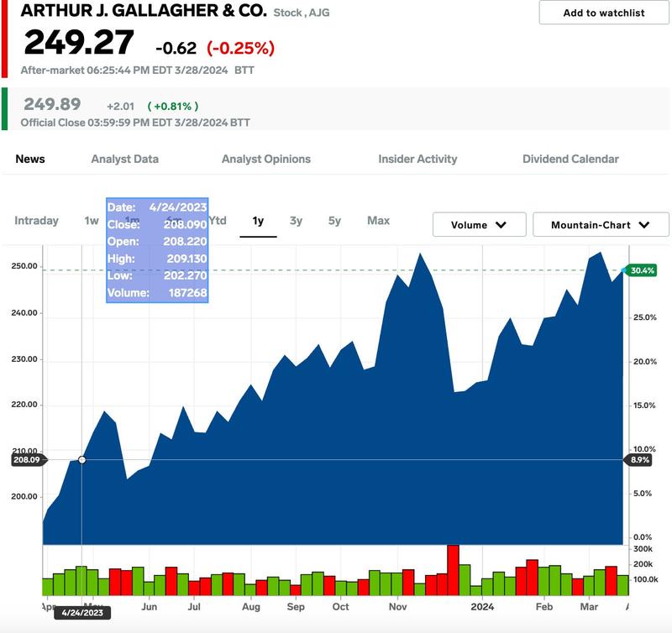
Task: Click the 250.00 price axis label
Action: pyautogui.click(x=24, y=266)
